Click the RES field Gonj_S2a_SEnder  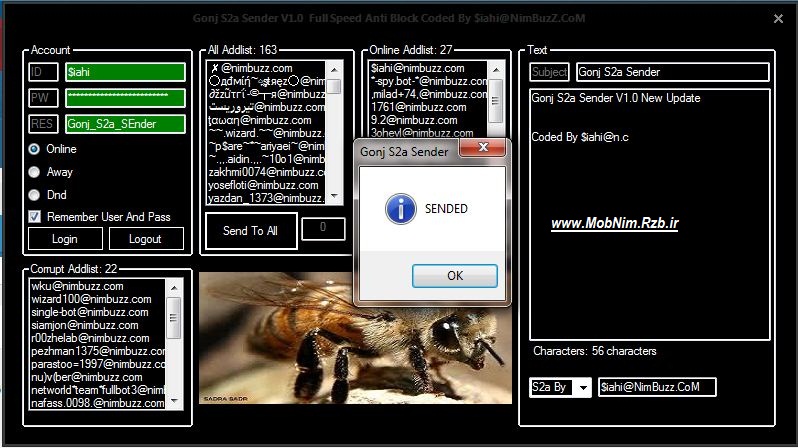(125, 124)
